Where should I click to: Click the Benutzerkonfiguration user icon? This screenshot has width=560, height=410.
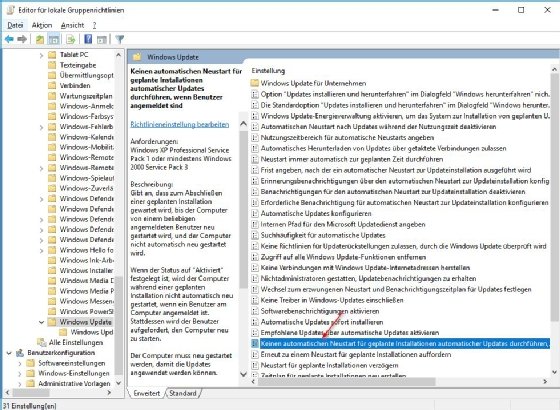[20, 353]
